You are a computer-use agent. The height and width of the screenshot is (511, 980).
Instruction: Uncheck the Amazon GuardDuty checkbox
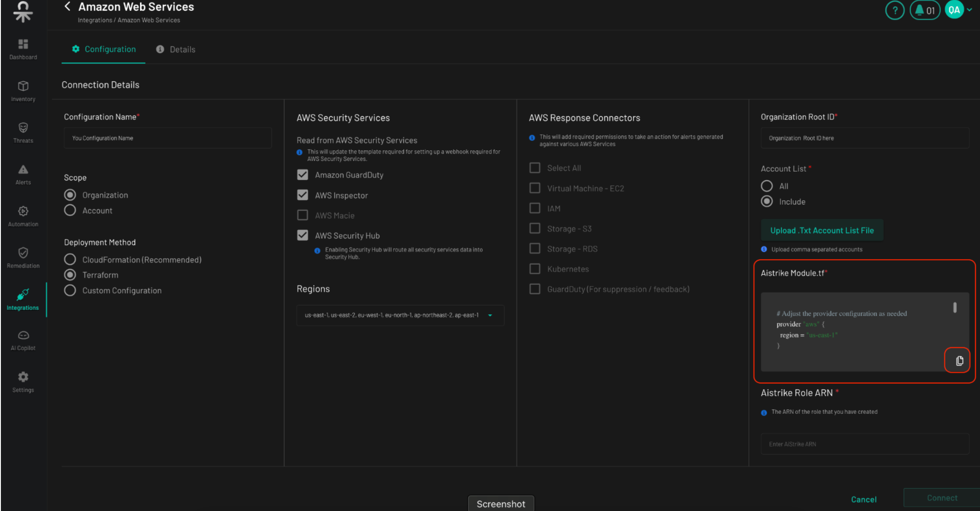pos(303,175)
